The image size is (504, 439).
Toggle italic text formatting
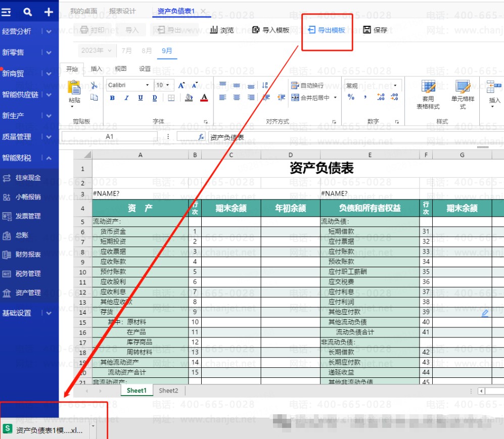(127, 98)
